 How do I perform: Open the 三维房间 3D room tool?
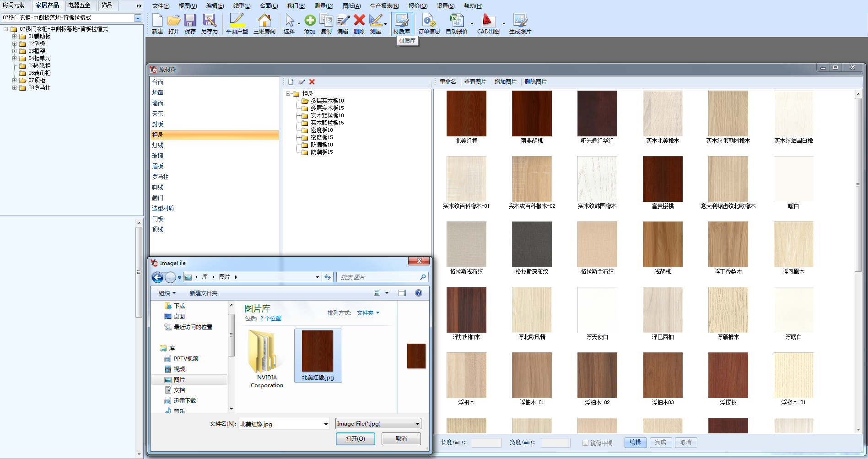click(x=264, y=24)
